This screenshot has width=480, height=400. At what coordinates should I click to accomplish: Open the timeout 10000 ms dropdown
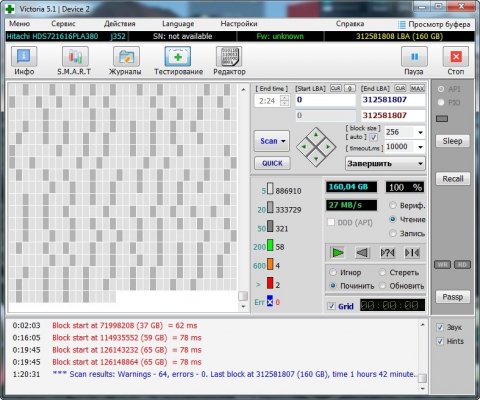pyautogui.click(x=420, y=147)
